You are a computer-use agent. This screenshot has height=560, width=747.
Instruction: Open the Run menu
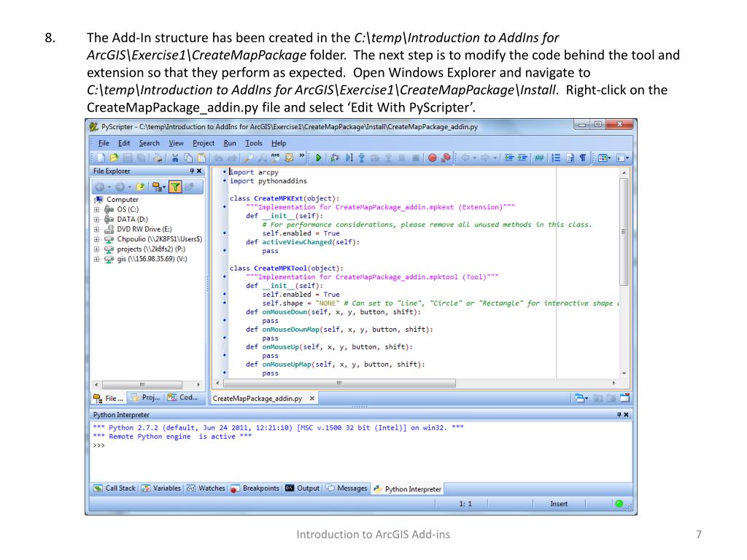point(230,143)
